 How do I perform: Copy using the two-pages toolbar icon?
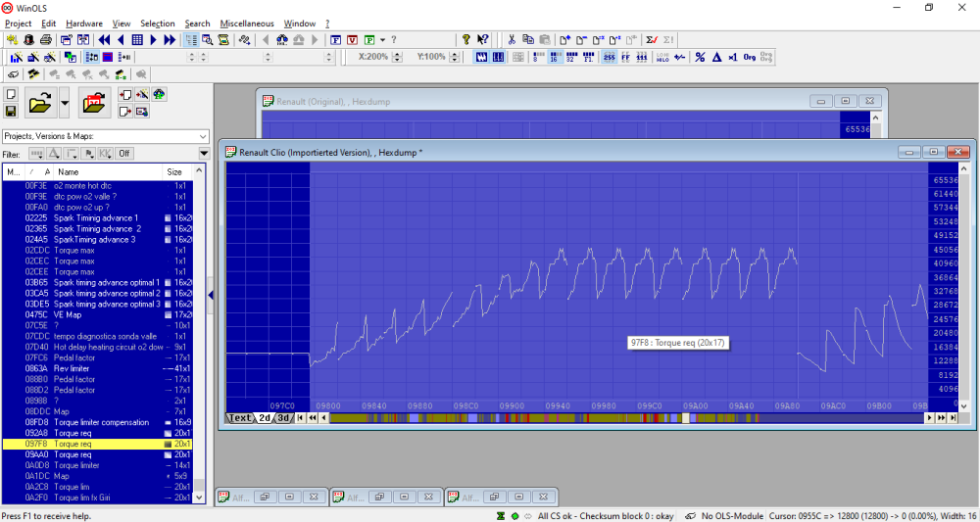pyautogui.click(x=528, y=39)
